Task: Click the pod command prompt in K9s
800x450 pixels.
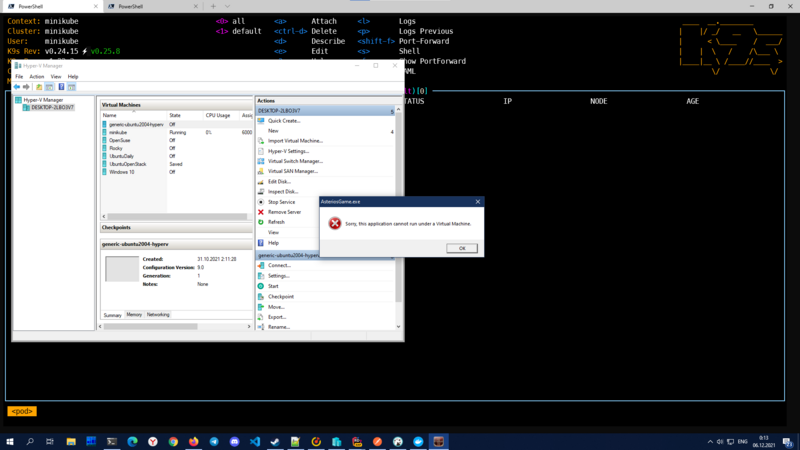Action: pyautogui.click(x=22, y=411)
